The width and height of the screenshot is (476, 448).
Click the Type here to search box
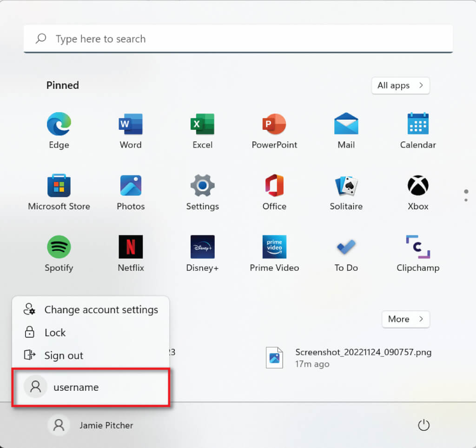[x=238, y=39]
